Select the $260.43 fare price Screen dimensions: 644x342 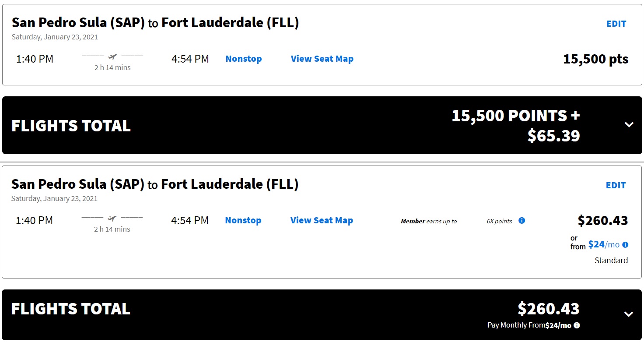[x=602, y=221]
